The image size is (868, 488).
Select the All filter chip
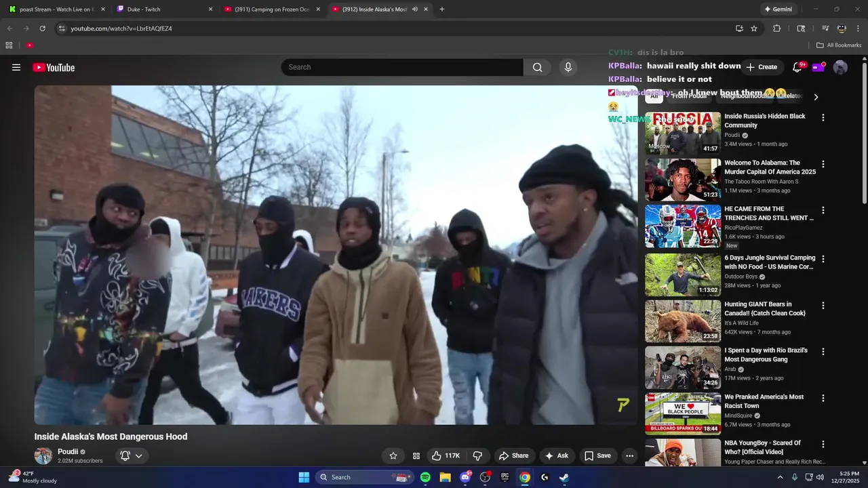click(654, 96)
